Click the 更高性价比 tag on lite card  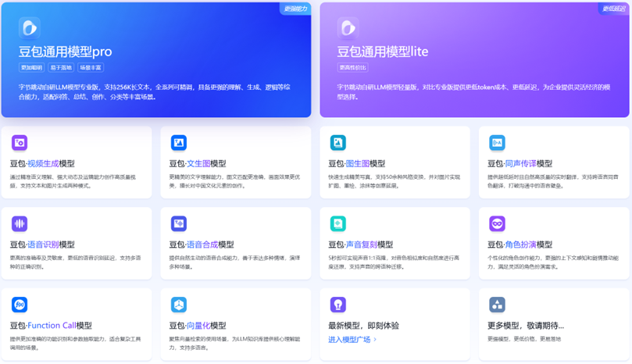coord(352,68)
